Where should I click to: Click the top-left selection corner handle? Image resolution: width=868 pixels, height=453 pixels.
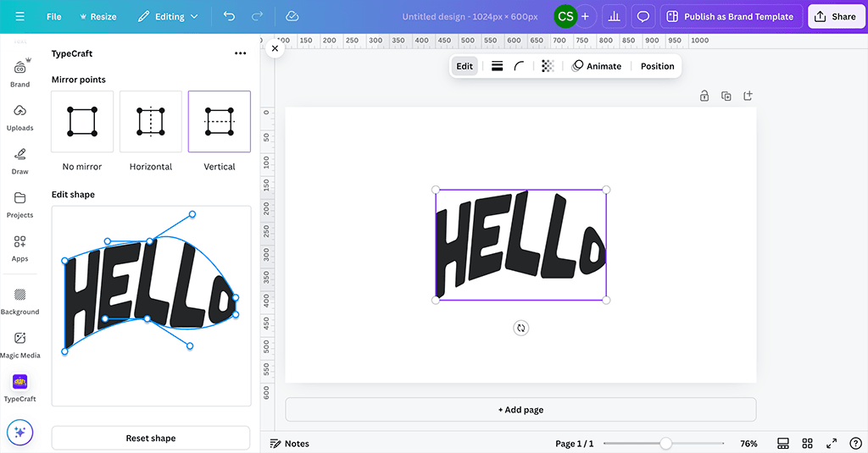(436, 190)
